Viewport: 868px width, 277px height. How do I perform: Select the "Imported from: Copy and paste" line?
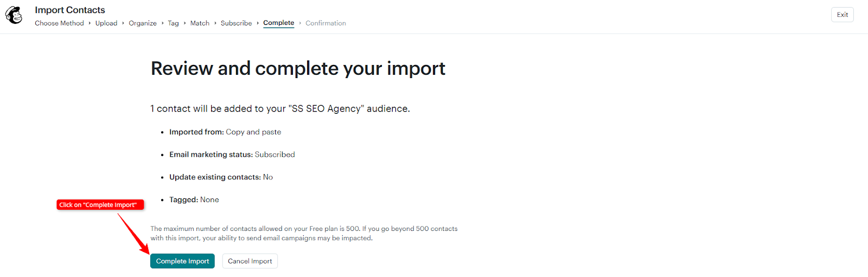point(225,132)
